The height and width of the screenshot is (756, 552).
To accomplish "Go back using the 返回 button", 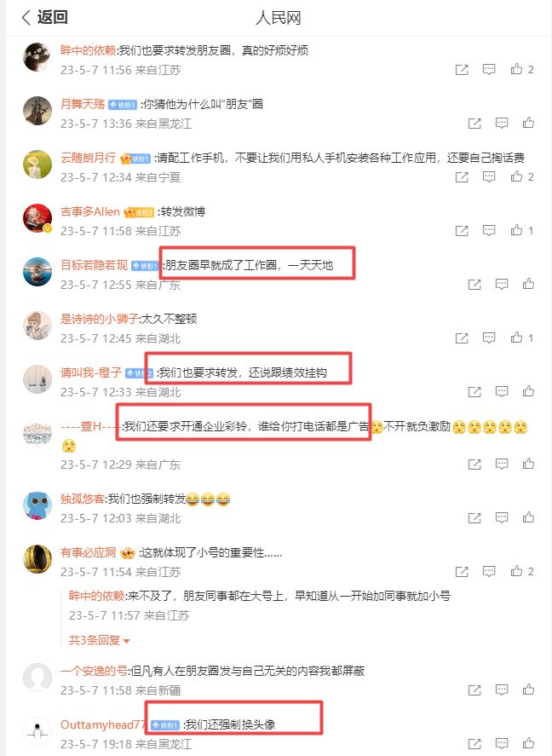I will 45,17.
